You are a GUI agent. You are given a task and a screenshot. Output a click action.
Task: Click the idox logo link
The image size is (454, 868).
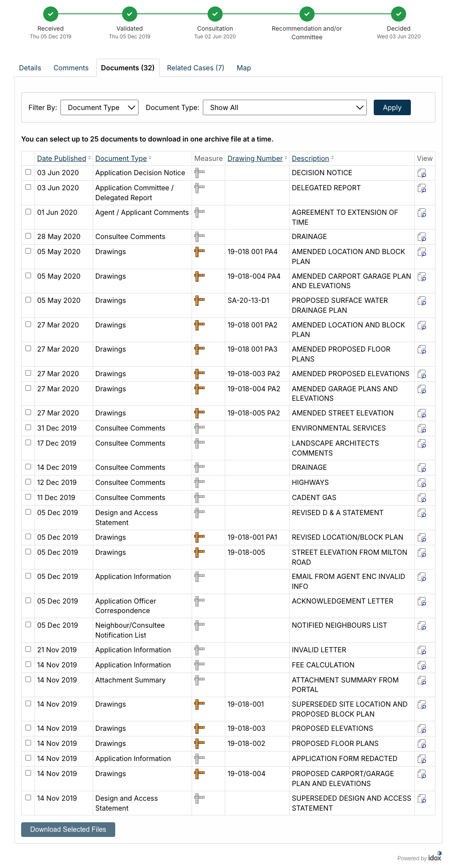pyautogui.click(x=435, y=856)
